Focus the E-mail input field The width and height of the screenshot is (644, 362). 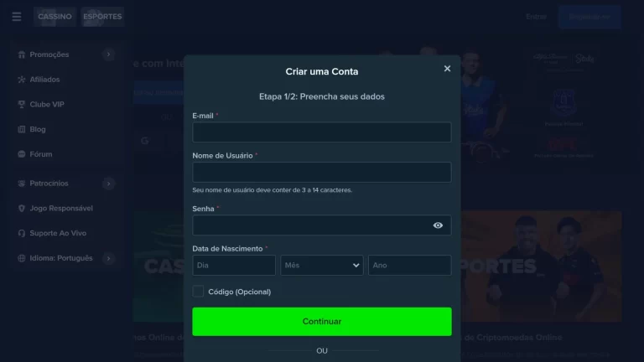(322, 132)
